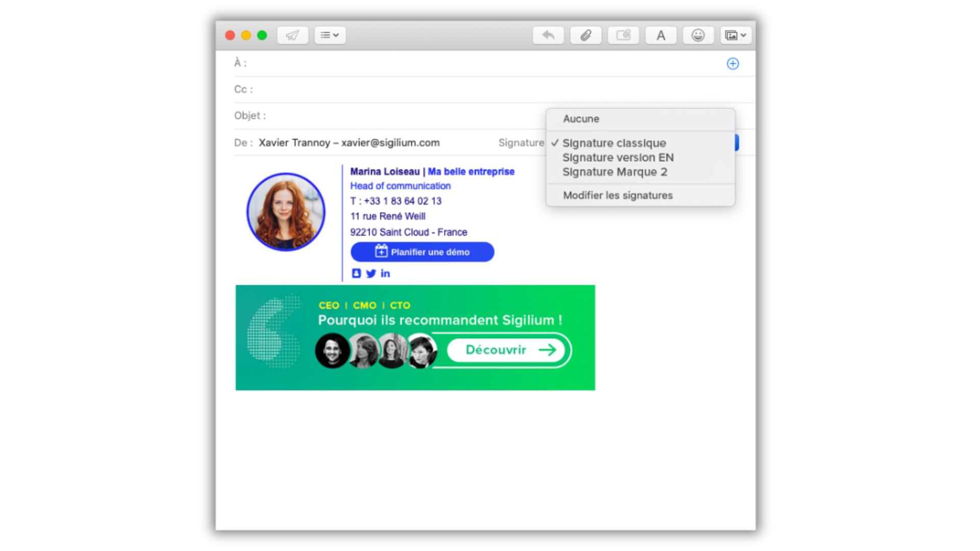Screen dimensions: 980x551
Task: Click into the Objet input field
Action: 398,116
